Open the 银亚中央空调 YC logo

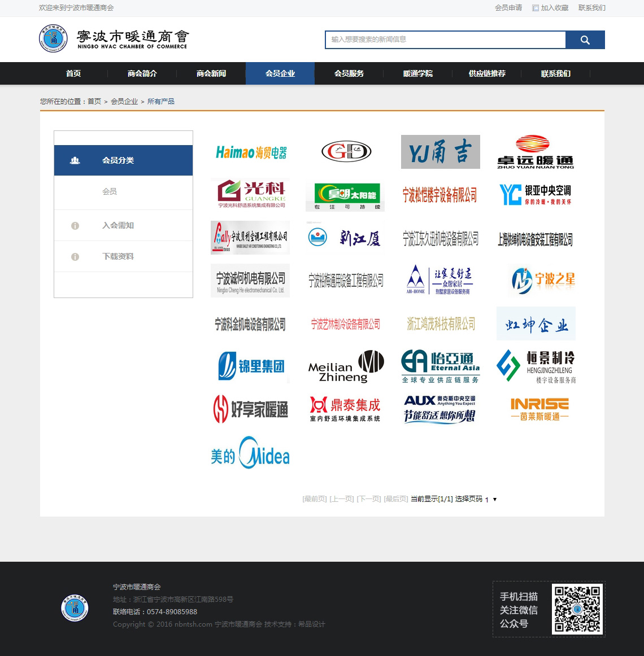(x=536, y=195)
